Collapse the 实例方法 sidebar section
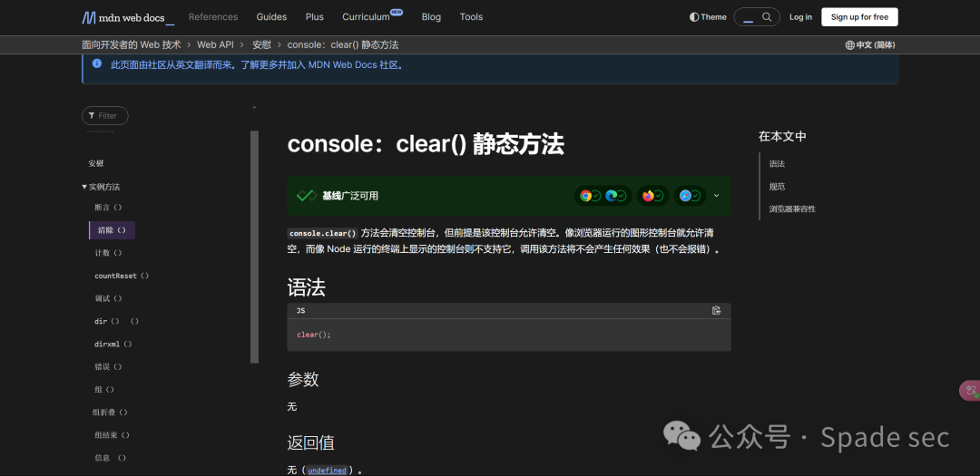This screenshot has height=476, width=980. point(101,187)
